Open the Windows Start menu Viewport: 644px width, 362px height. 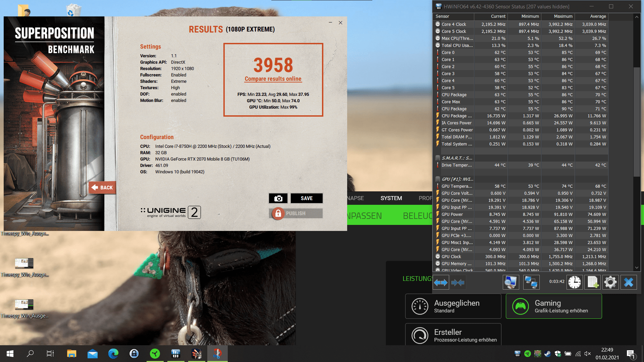pos(10,354)
